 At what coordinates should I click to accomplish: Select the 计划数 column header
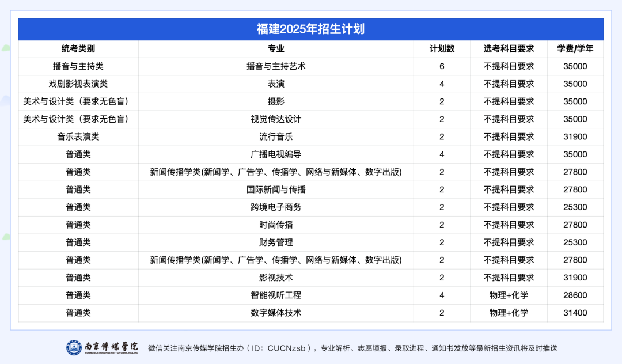[442, 49]
